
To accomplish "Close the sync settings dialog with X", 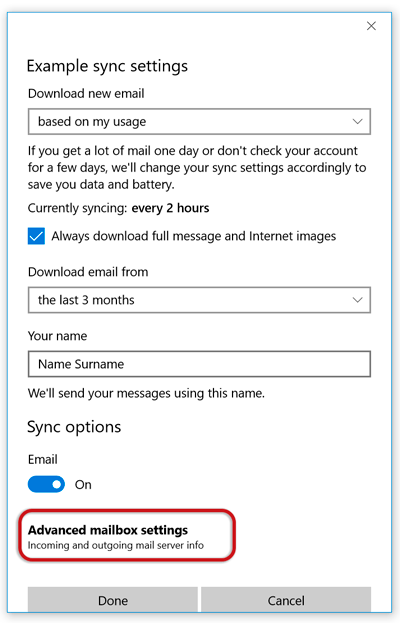I will coord(371,26).
